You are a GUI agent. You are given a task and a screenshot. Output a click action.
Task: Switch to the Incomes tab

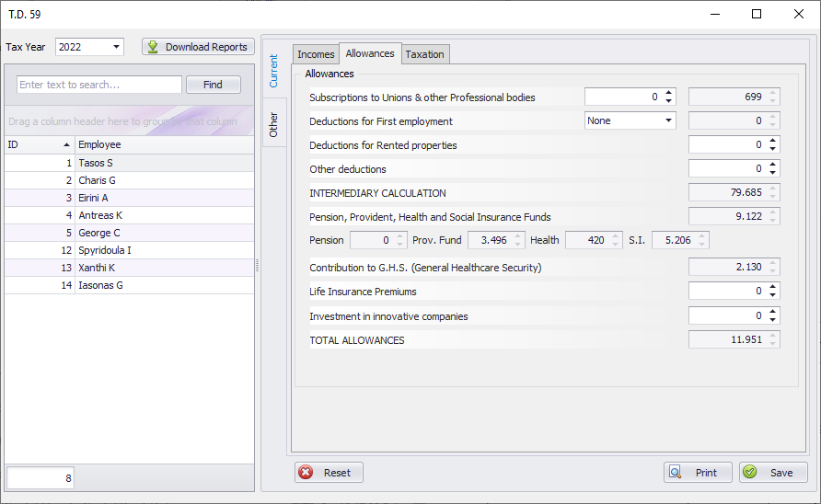[x=316, y=54]
